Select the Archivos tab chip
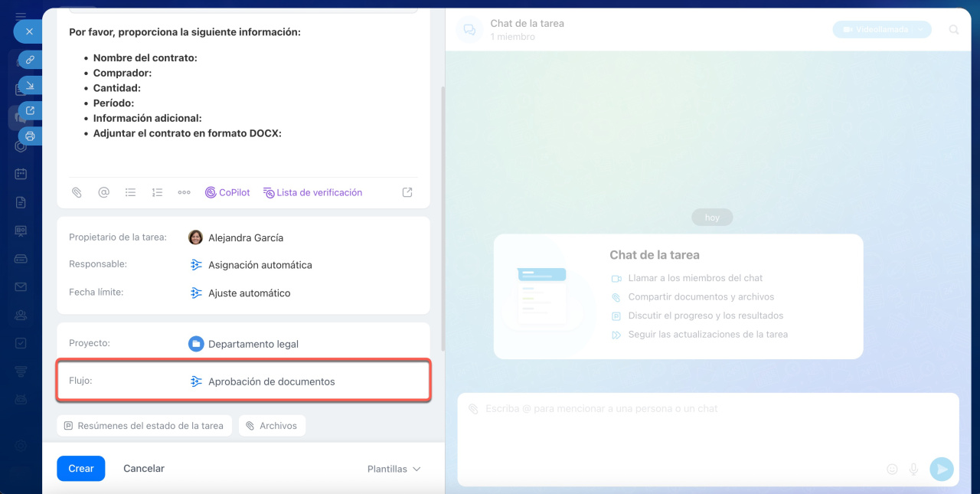Screen dimensions: 980x494 coord(272,426)
